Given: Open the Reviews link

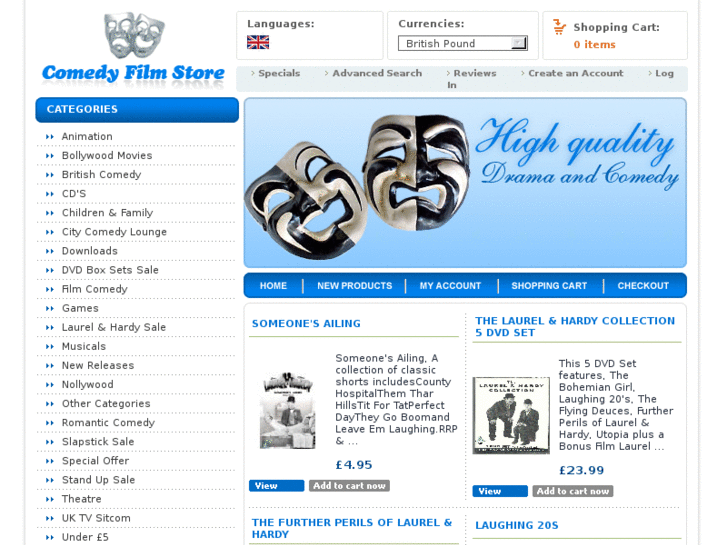Looking at the screenshot, I should pyautogui.click(x=475, y=73).
